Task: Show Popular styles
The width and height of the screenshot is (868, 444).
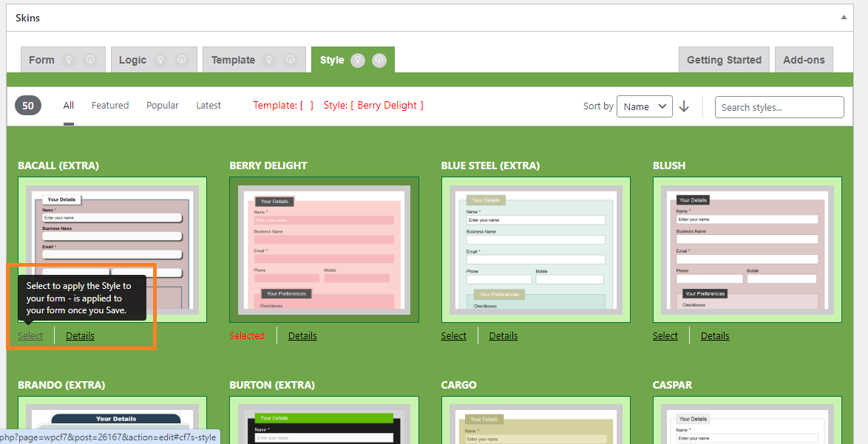Action: [x=163, y=106]
